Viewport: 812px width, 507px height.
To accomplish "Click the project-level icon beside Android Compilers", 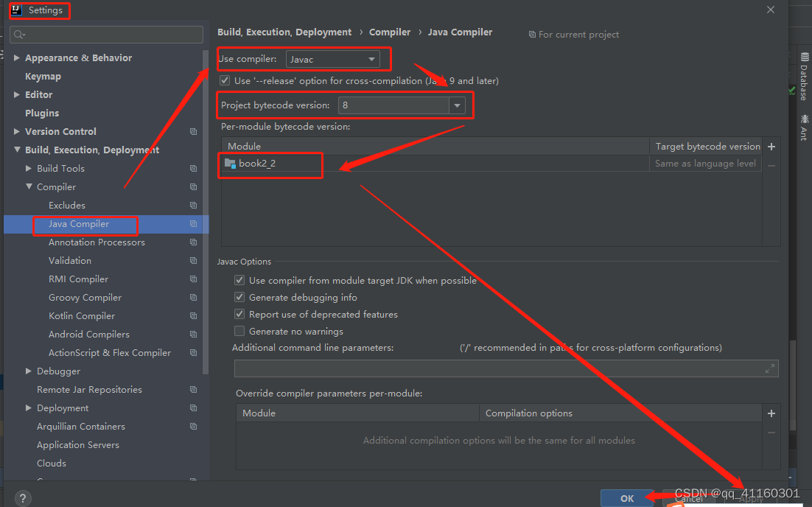I will [193, 335].
